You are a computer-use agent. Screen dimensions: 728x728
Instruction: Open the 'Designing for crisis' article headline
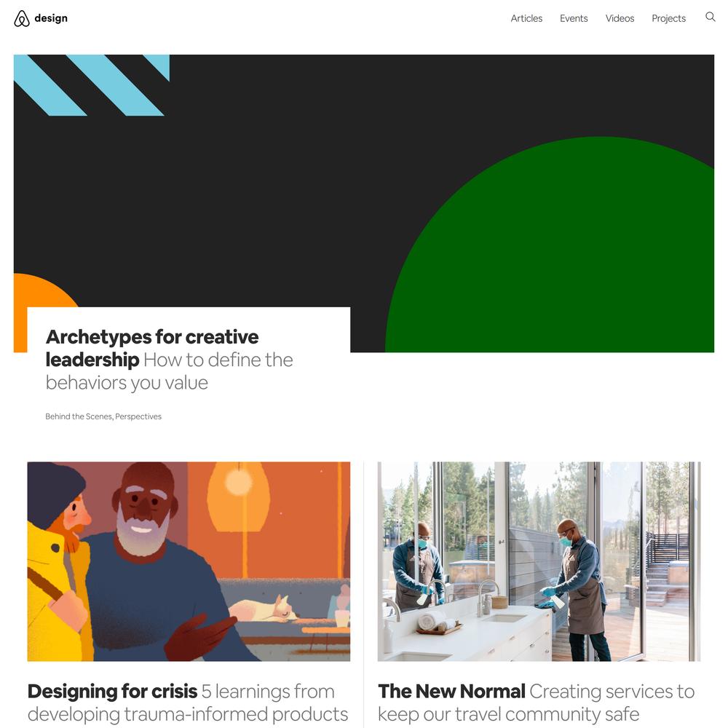click(112, 692)
